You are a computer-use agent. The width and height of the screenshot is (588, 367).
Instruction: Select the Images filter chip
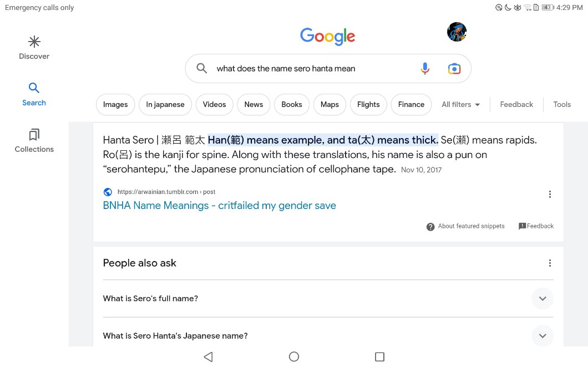[115, 104]
